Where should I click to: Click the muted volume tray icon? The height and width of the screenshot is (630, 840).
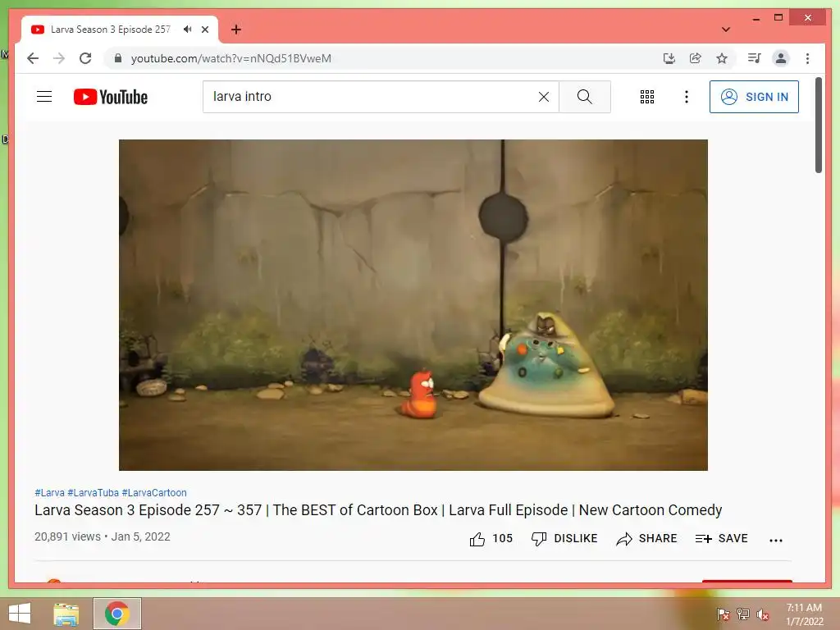[x=763, y=614]
